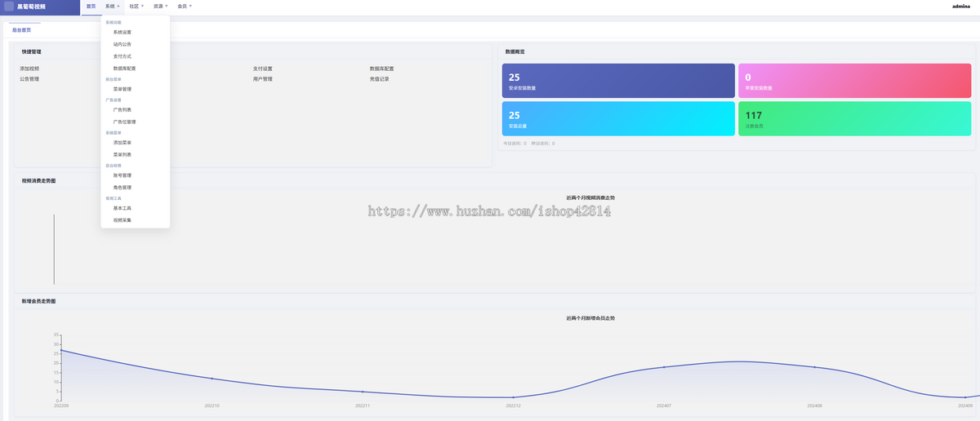This screenshot has width=980, height=421.
Task: Click the 注册会员 green card
Action: point(854,118)
